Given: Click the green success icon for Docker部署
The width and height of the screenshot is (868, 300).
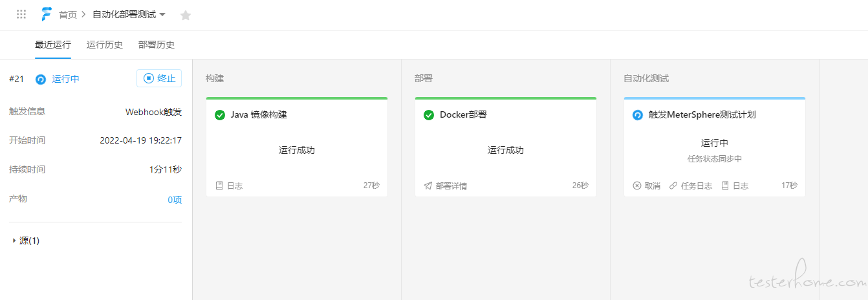Looking at the screenshot, I should (429, 115).
